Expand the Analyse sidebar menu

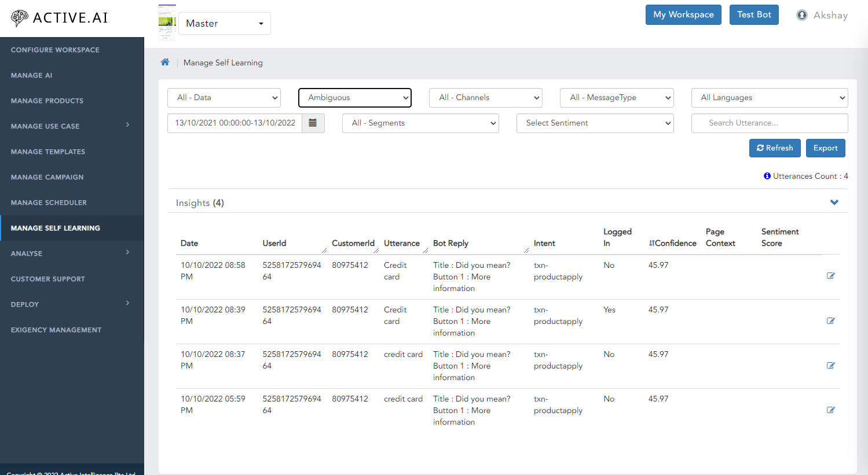[x=72, y=253]
